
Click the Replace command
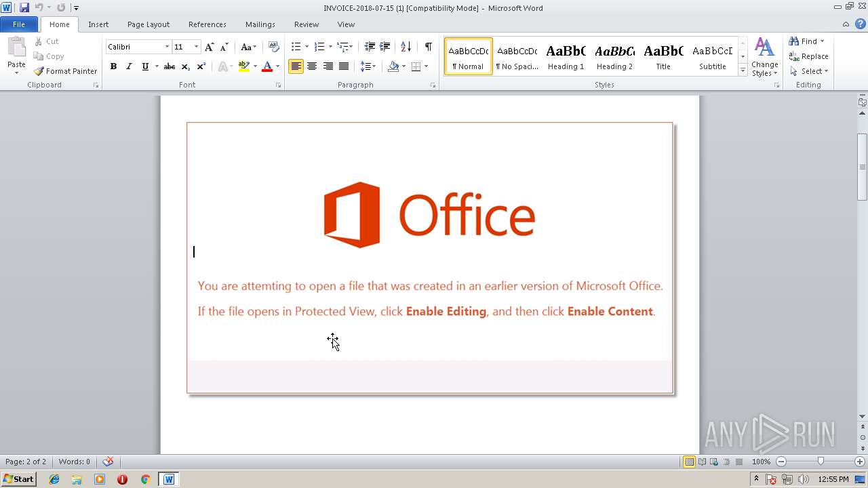coord(809,56)
